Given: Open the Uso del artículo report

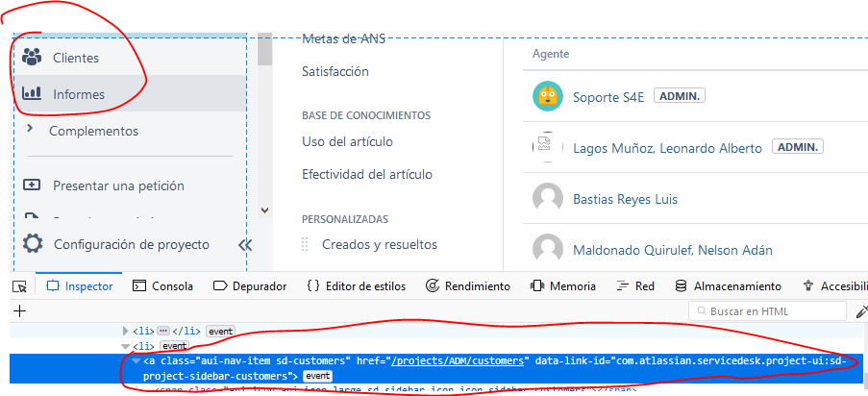Looking at the screenshot, I should pyautogui.click(x=347, y=142).
